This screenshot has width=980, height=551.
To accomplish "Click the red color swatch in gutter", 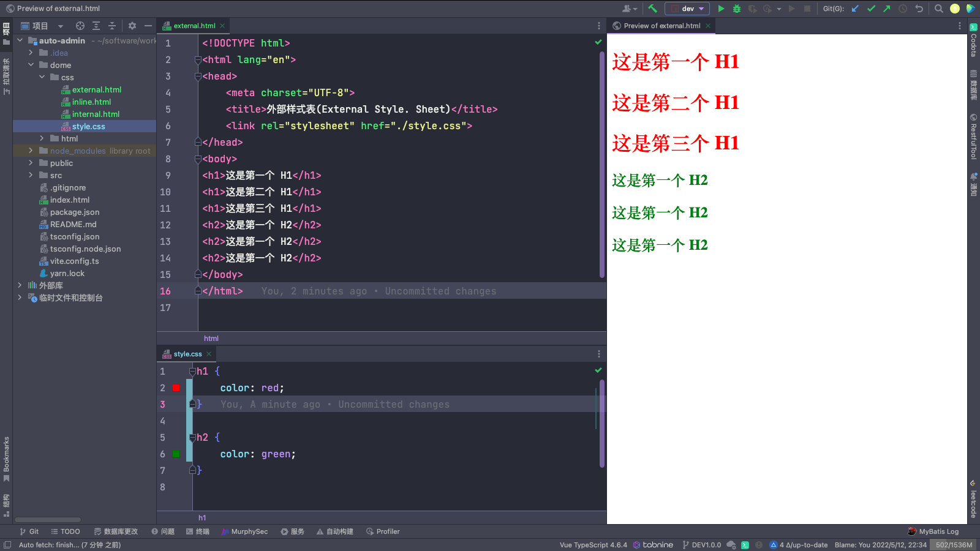I will (176, 388).
